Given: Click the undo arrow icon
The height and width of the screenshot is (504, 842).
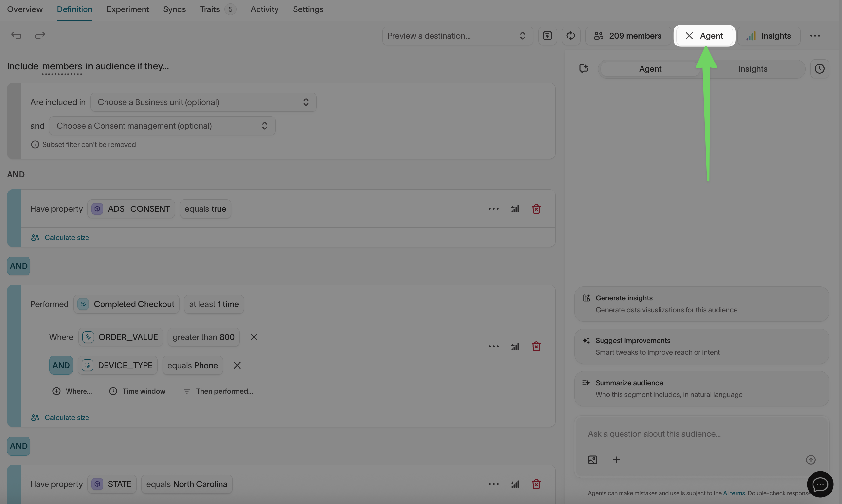Looking at the screenshot, I should coord(16,36).
